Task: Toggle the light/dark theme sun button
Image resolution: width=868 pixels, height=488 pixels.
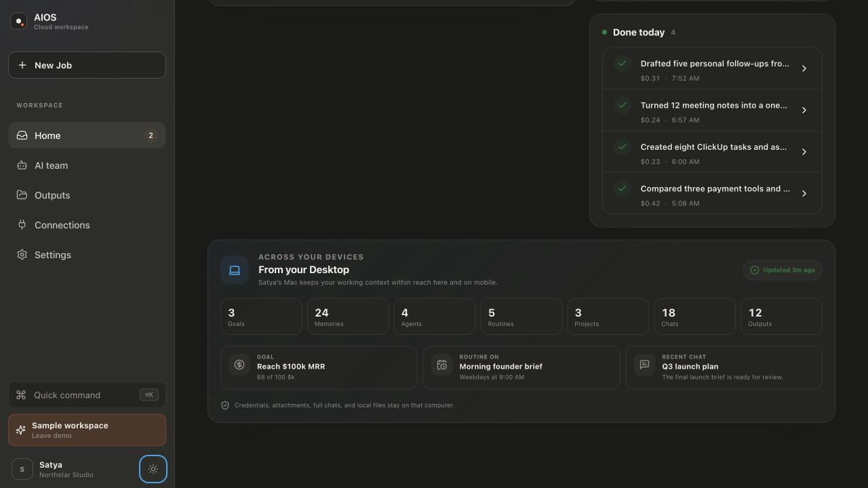Action: coord(153,469)
